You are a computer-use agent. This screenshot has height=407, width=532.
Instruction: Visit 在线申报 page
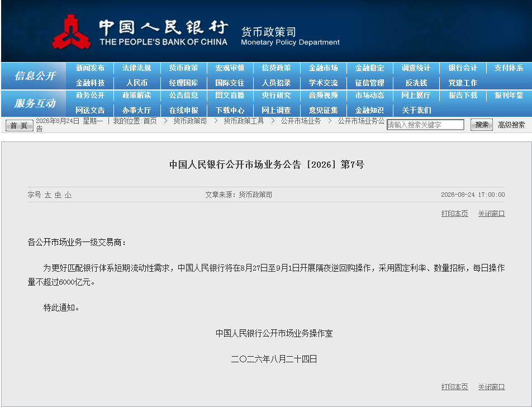[183, 110]
